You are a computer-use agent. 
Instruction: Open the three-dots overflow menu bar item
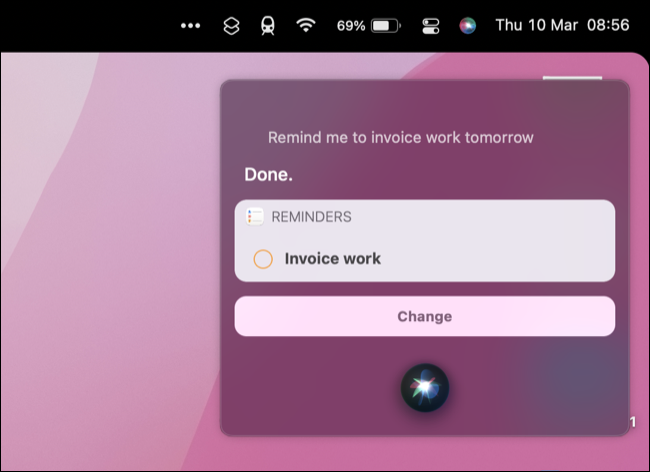(191, 26)
